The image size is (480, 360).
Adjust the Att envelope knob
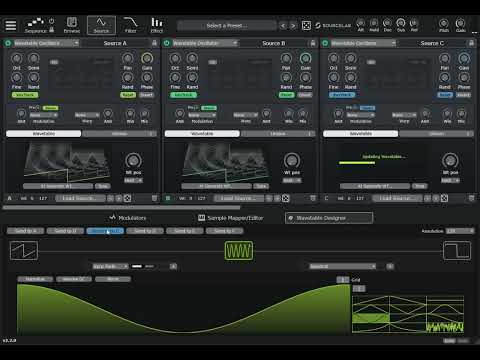(360, 23)
